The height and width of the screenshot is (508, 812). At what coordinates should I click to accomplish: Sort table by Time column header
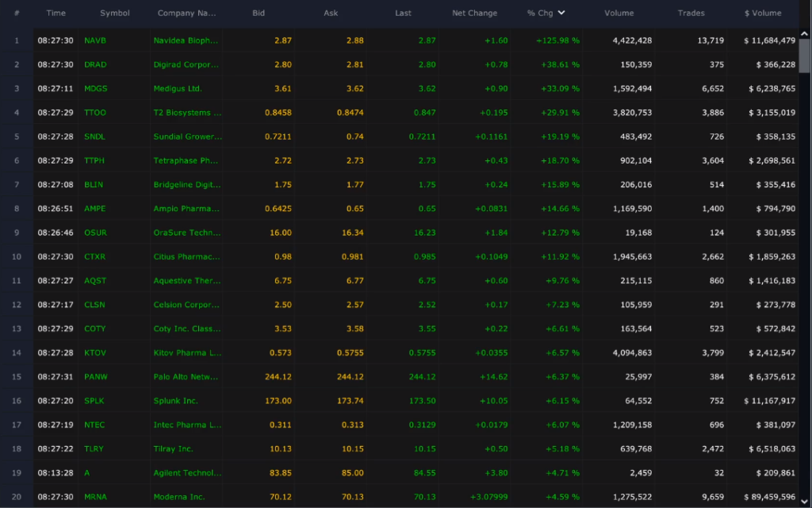tap(56, 13)
